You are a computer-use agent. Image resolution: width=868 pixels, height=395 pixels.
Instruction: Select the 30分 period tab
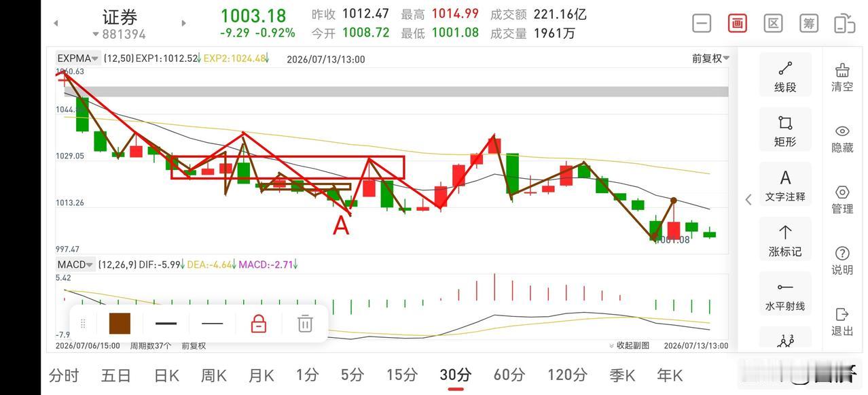point(455,375)
